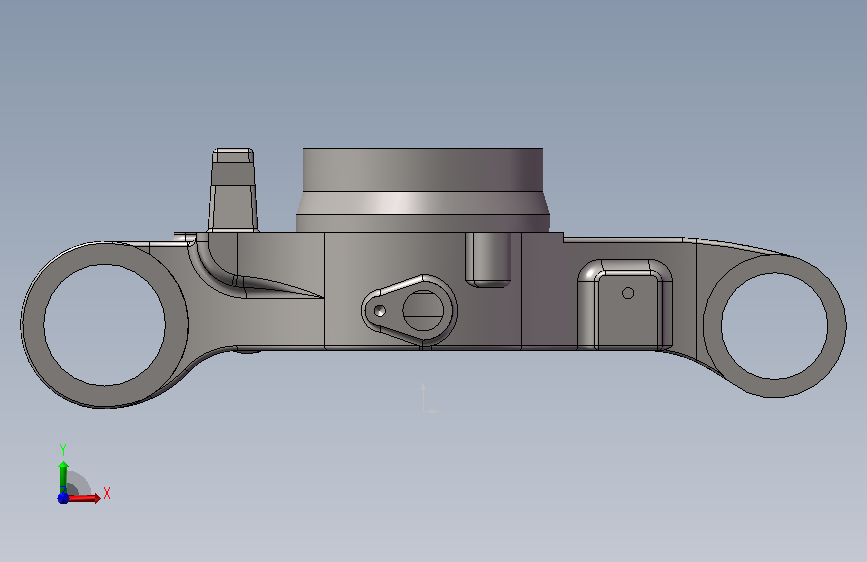Viewport: 867px width, 562px height.
Task: Select the chamfered band on the cylindrical boss
Action: click(x=422, y=204)
